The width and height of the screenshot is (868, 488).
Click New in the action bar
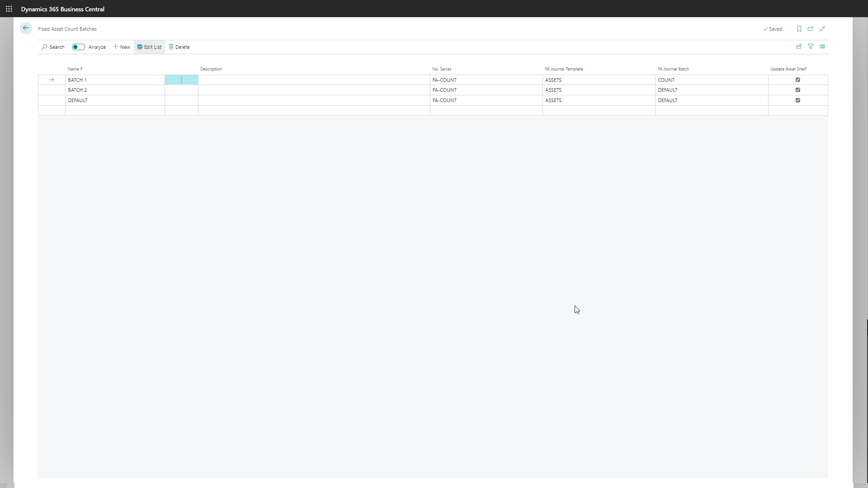[122, 47]
